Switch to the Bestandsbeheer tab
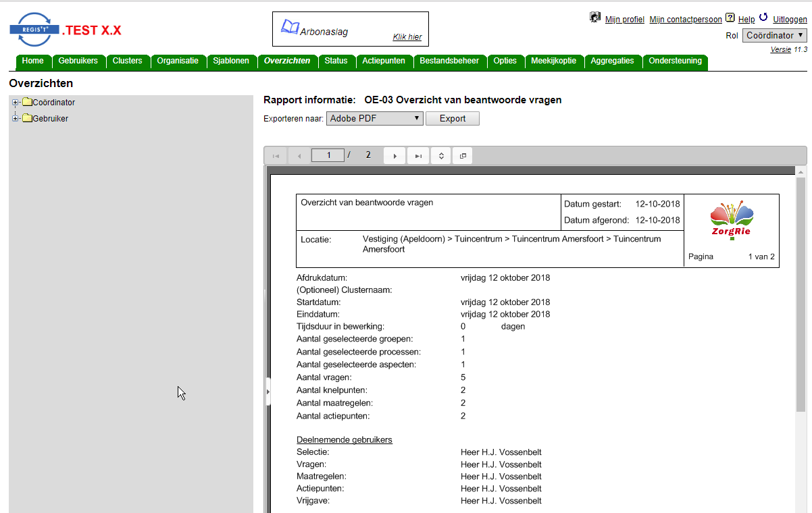 pyautogui.click(x=449, y=61)
